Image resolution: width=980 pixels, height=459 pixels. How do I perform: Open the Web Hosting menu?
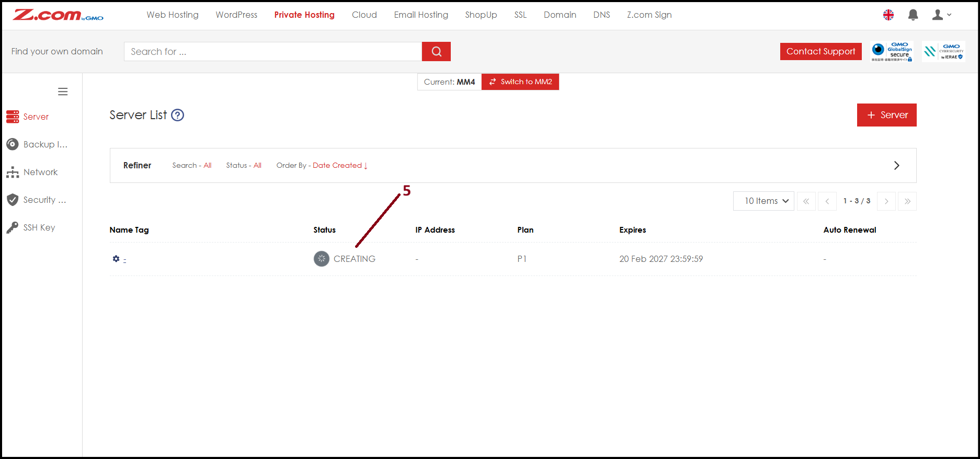click(x=173, y=15)
